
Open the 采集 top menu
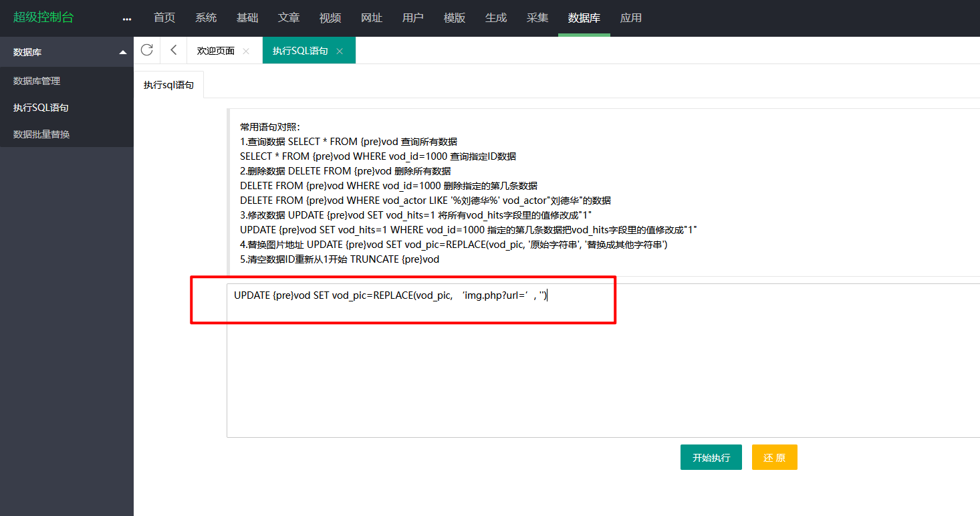[537, 18]
